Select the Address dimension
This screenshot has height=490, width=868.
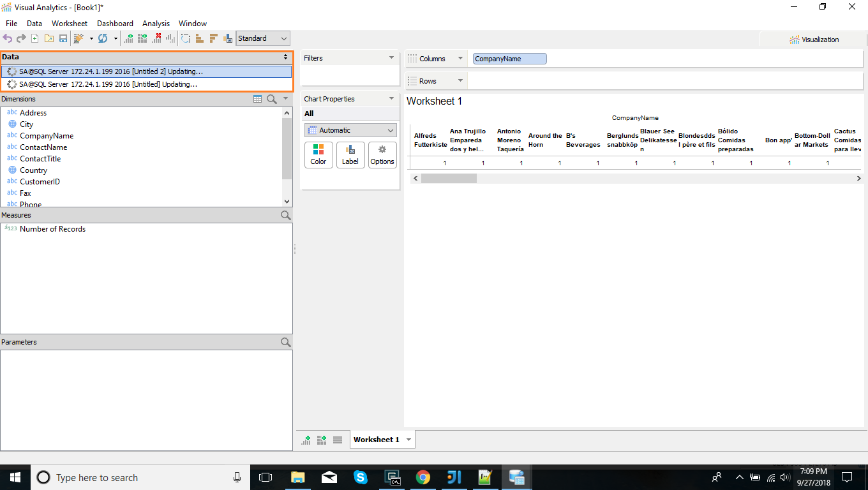pyautogui.click(x=33, y=113)
